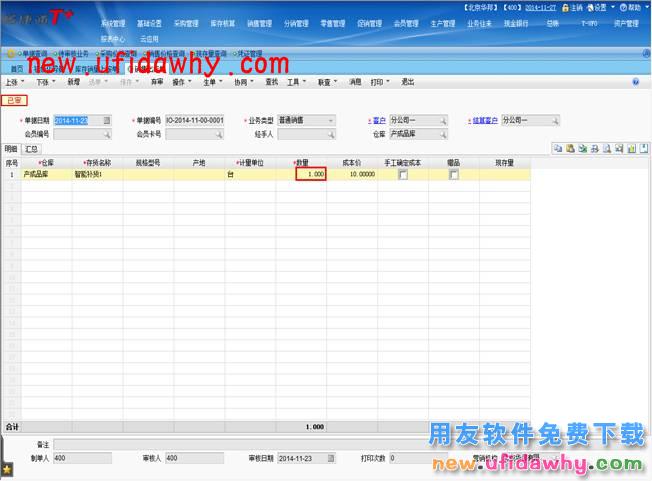This screenshot has height=481, width=652.
Task: Open the 系统管理 top menu
Action: (x=113, y=23)
